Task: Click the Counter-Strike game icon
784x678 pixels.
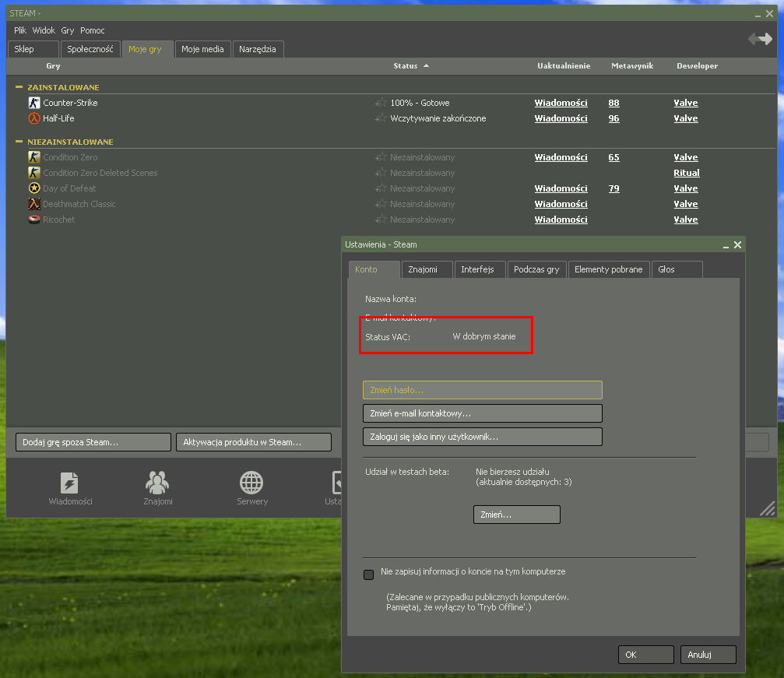Action: pos(34,103)
